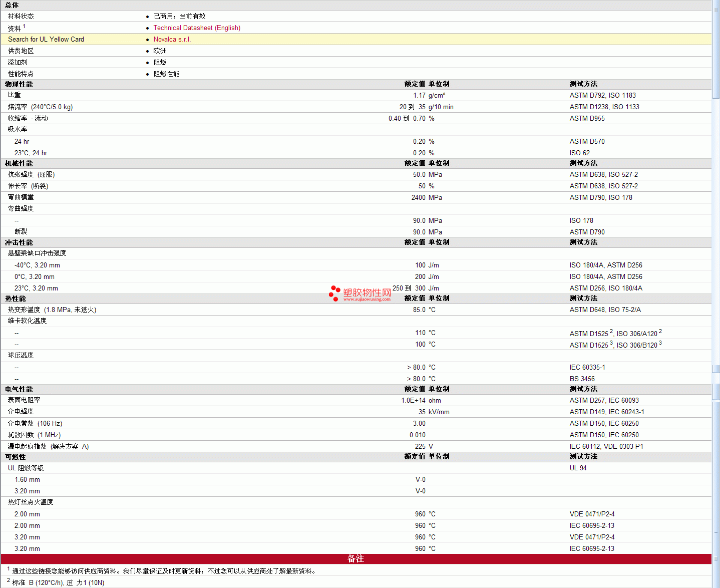The width and height of the screenshot is (720, 588).
Task: Click the '介电常数 (106 Hz)' label
Action: tap(35, 424)
